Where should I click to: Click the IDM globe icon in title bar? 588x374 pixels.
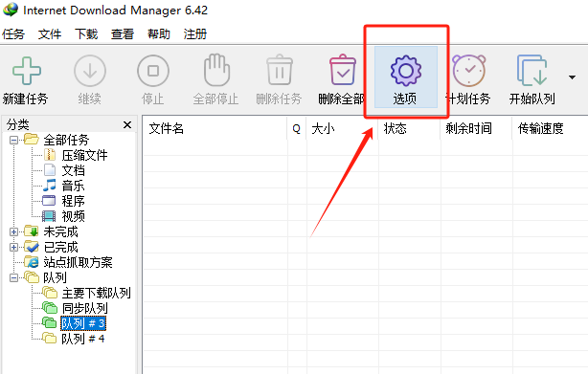pyautogui.click(x=11, y=10)
